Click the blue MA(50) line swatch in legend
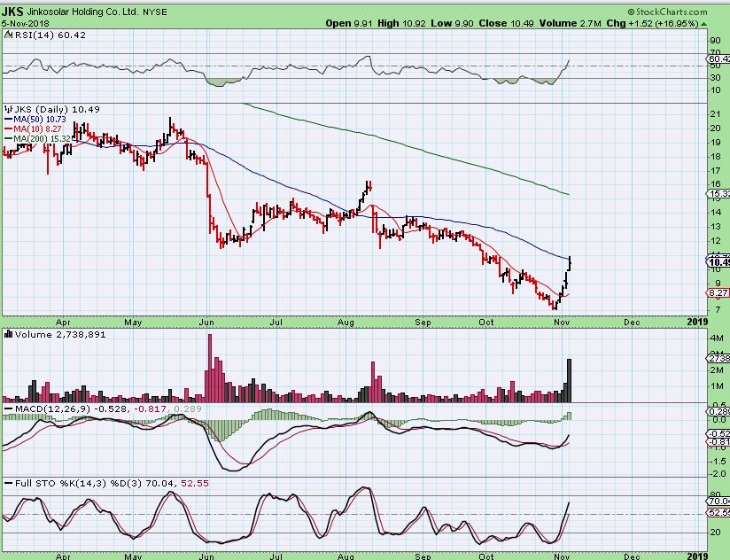730x560 pixels. click(8, 120)
